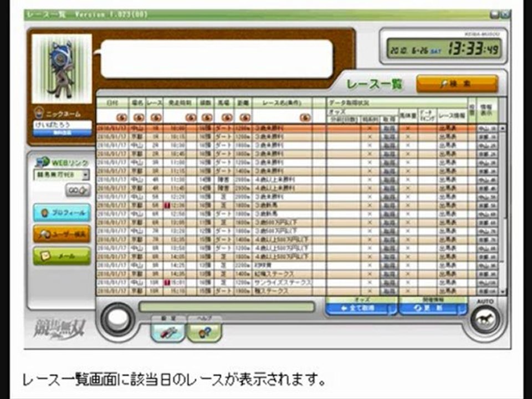This screenshot has width=532, height=399.
Task: Click 取得 in the 中山 1R 10:00 row
Action: [x=389, y=129]
